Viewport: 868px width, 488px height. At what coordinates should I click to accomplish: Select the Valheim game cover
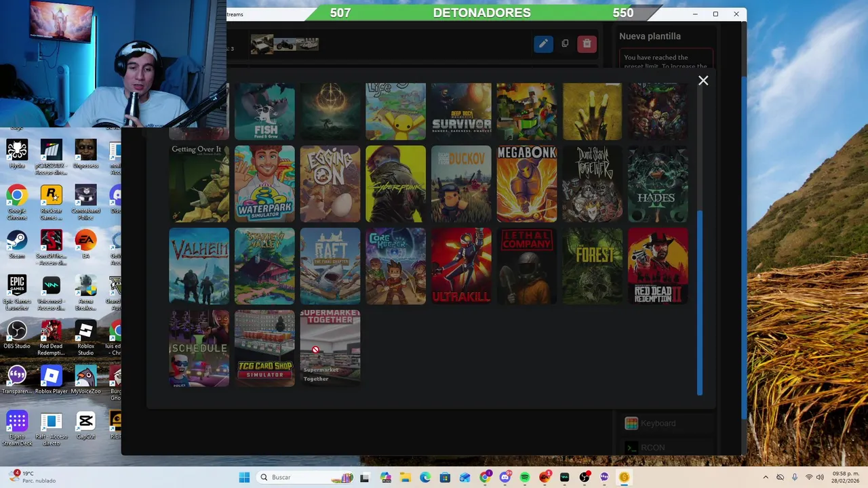pos(199,266)
